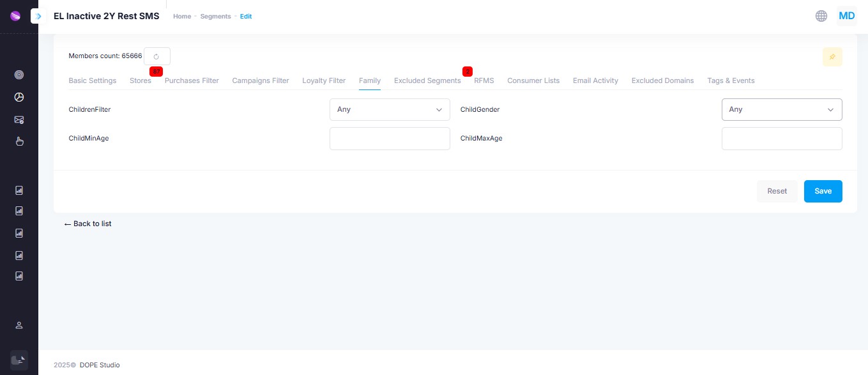Go back to list link
Screen dimensions: 868x375
[88, 224]
